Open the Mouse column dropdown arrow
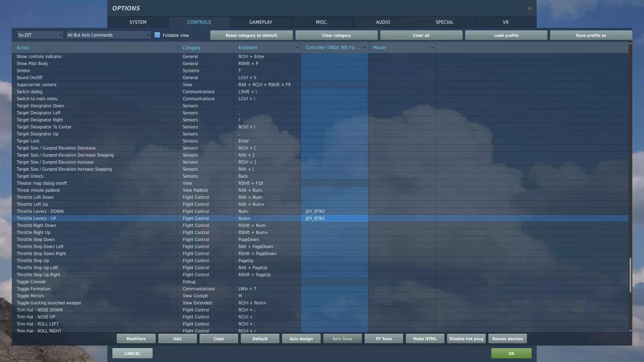 pyautogui.click(x=432, y=48)
